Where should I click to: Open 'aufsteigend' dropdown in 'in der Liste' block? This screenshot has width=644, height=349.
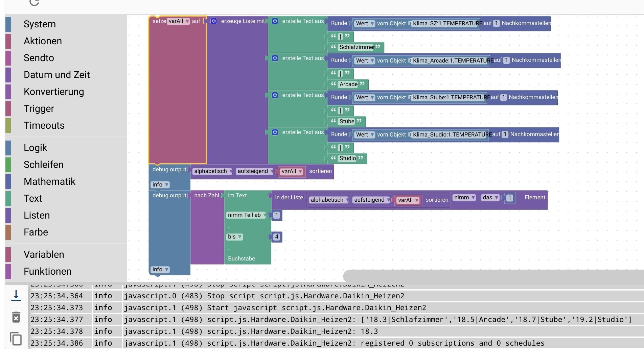pyautogui.click(x=371, y=200)
